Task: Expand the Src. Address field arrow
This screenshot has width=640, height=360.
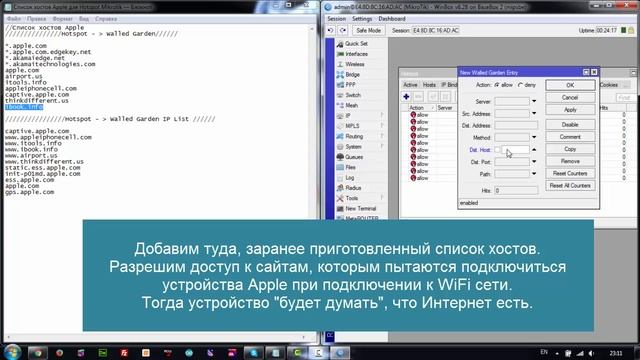Action: click(534, 113)
